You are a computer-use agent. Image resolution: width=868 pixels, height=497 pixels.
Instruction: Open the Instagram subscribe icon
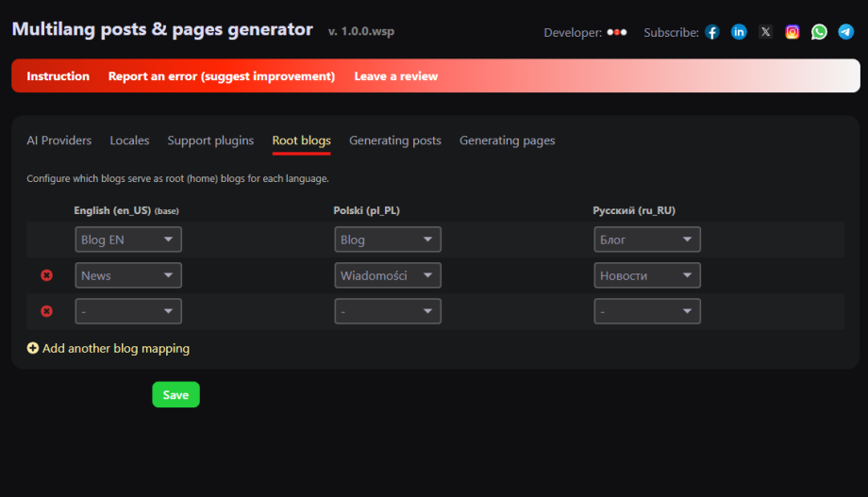tap(793, 32)
